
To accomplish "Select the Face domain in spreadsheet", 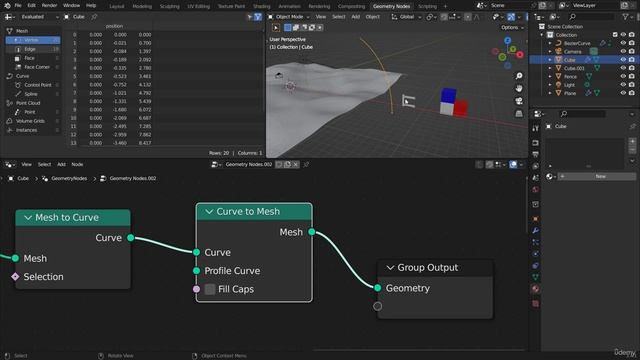I will tap(33, 58).
